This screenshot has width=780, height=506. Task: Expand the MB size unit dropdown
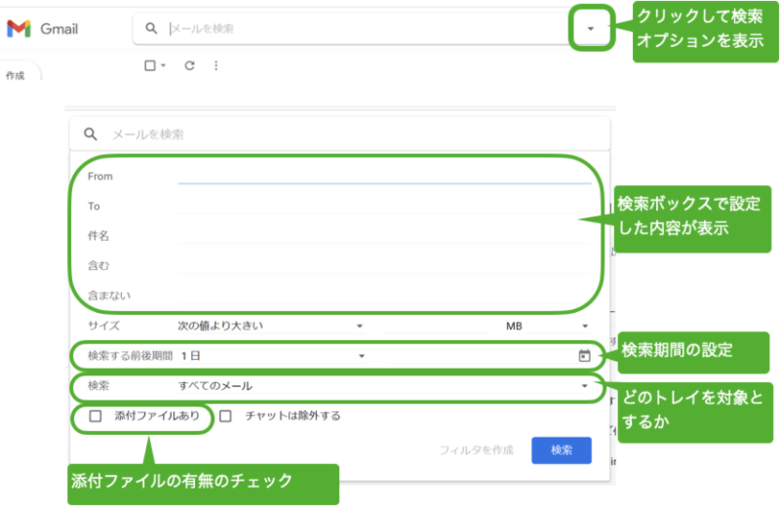[546, 325]
